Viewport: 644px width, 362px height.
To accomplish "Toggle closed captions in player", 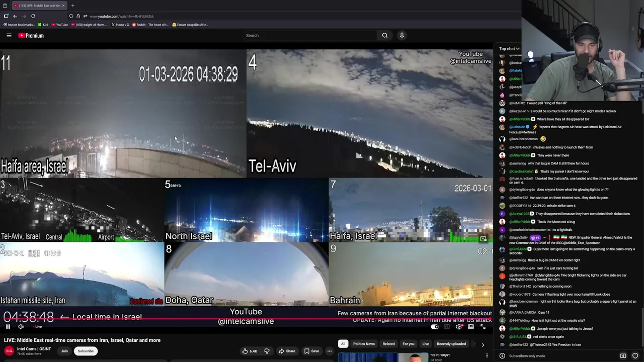I will coord(447,327).
